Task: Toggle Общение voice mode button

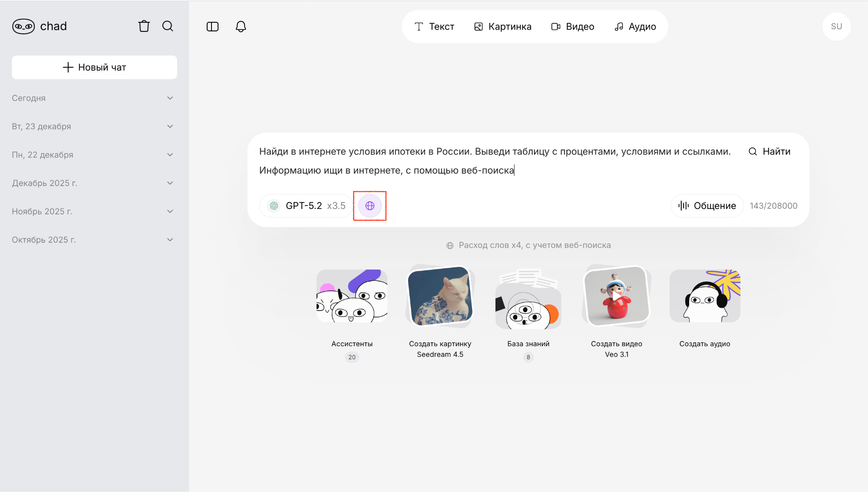Action: tap(707, 206)
